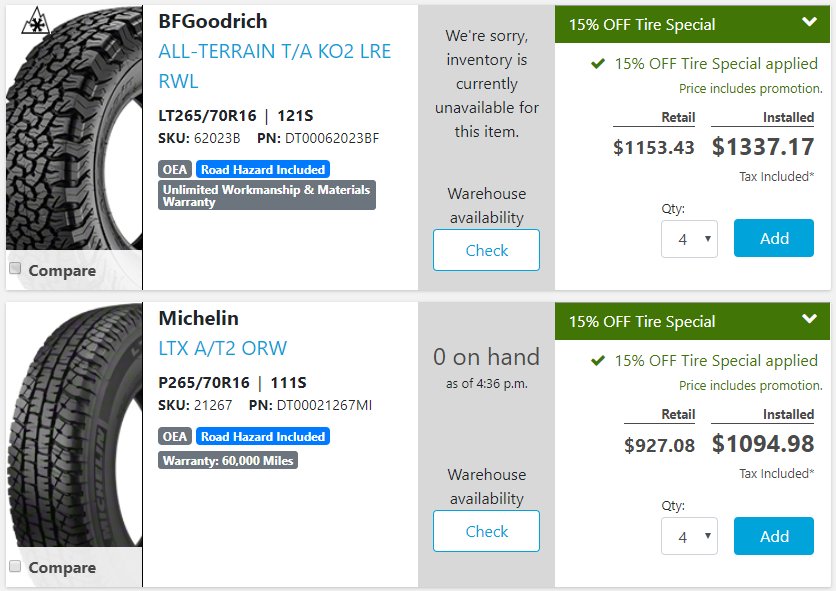This screenshot has width=836, height=591.
Task: Click the snowflake mountain icon on BFGoodrich tire
Action: [36, 21]
